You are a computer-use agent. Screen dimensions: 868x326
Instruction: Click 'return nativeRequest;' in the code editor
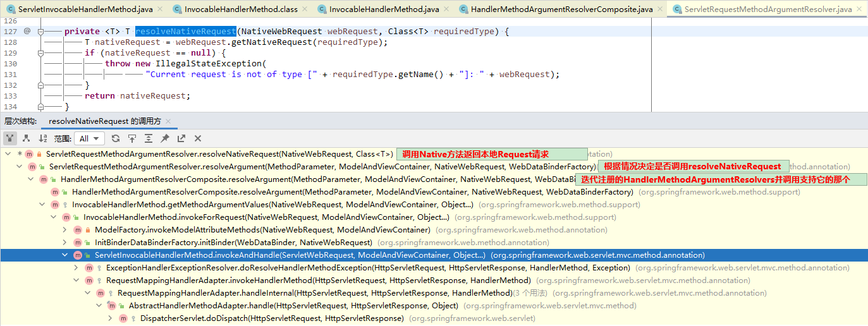pos(137,95)
